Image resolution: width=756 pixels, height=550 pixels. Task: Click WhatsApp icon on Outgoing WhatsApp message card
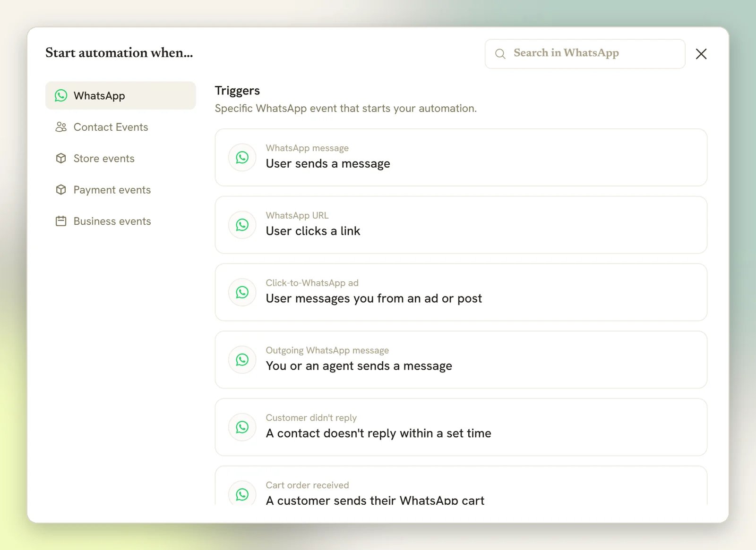(242, 360)
